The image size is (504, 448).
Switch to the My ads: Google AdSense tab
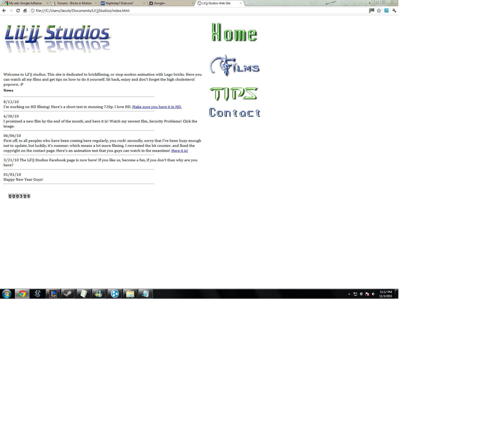(x=25, y=3)
